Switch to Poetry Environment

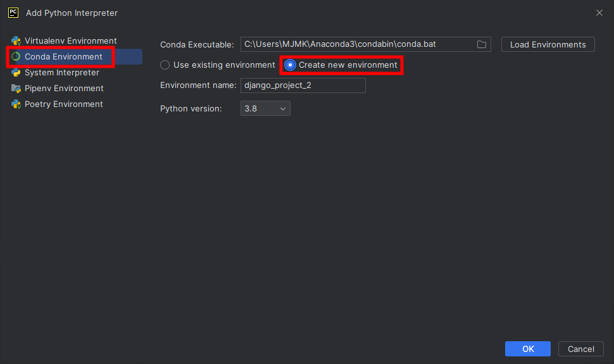(x=64, y=104)
